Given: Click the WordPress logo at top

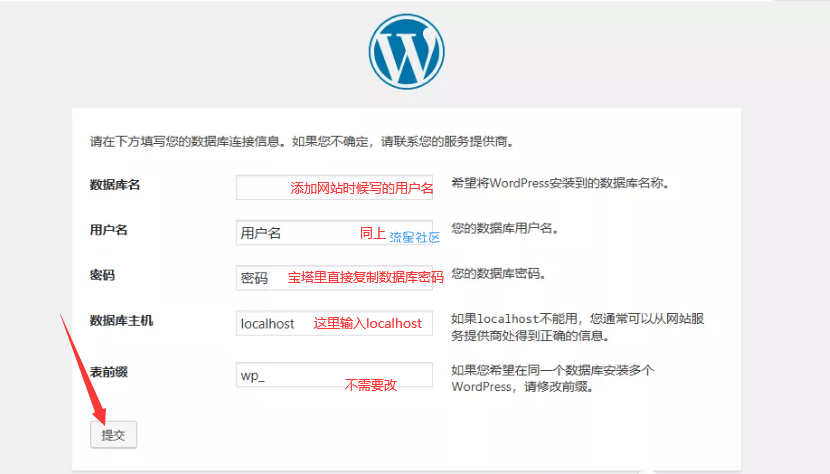Looking at the screenshot, I should (x=407, y=51).
